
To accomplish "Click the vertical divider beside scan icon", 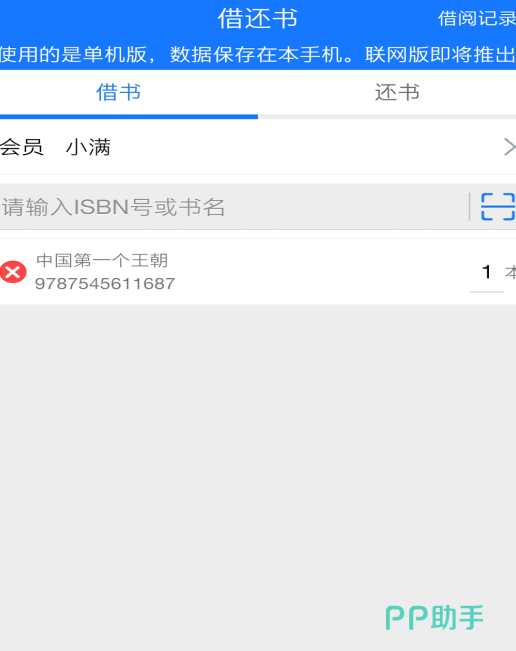I will [x=470, y=206].
